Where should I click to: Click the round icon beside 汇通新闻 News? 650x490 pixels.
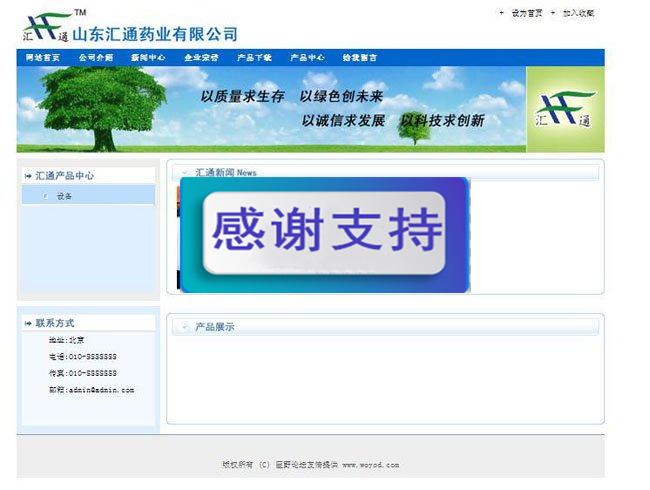click(185, 172)
